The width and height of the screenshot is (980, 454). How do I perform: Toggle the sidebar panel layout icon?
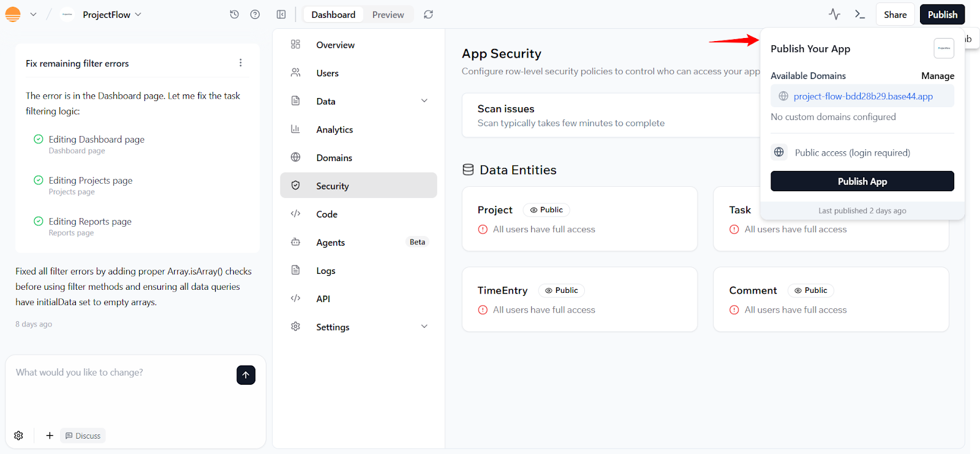281,14
